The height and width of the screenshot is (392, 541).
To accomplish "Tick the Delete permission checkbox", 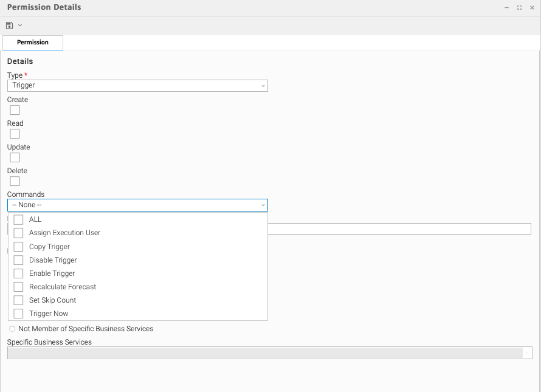I will [15, 181].
